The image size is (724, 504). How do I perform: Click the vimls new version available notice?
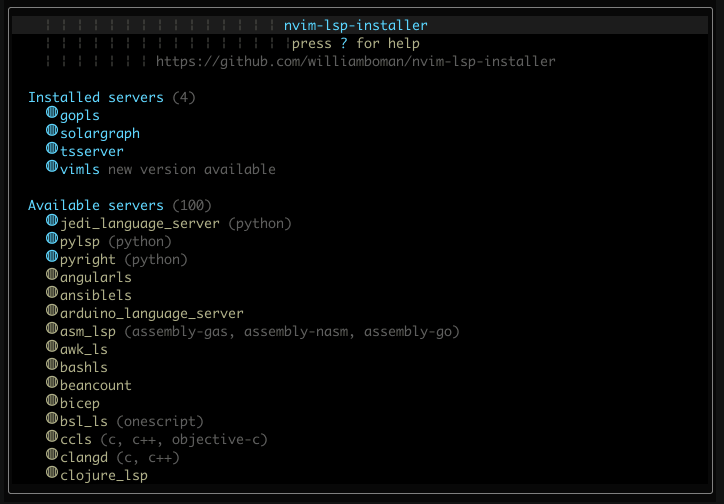pyautogui.click(x=191, y=170)
